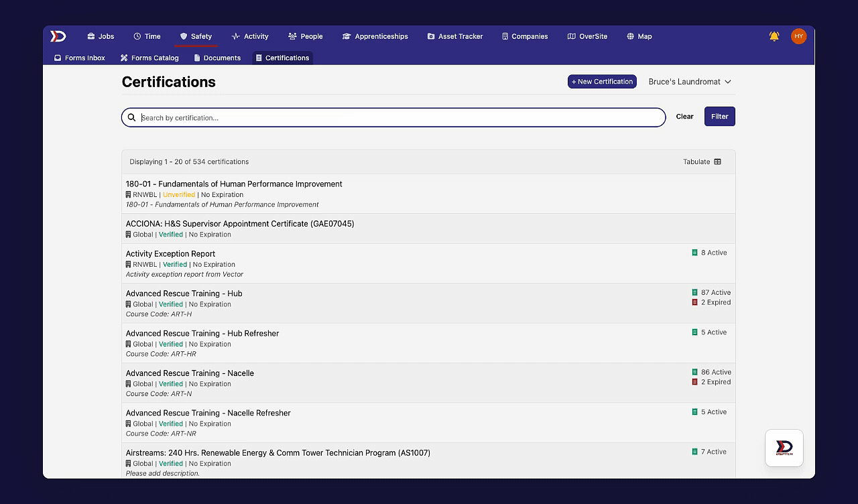
Task: Click the Jobs briefcase icon
Action: click(91, 36)
